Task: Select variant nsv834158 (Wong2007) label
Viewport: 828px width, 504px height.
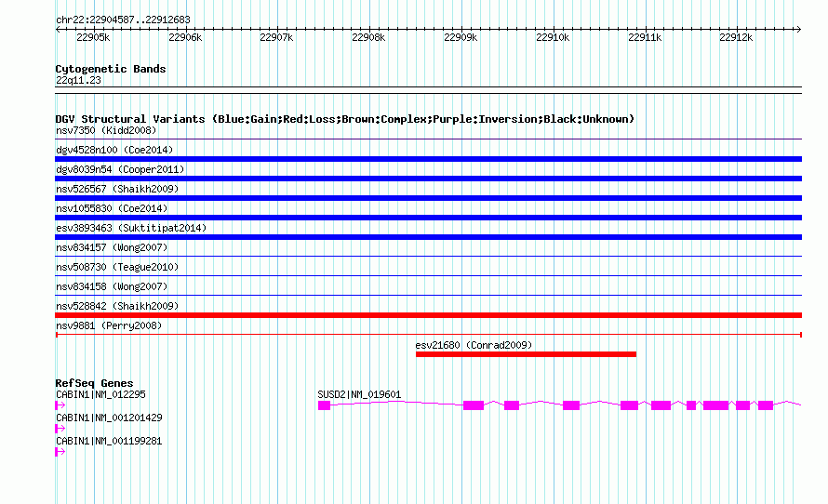Action: [112, 286]
